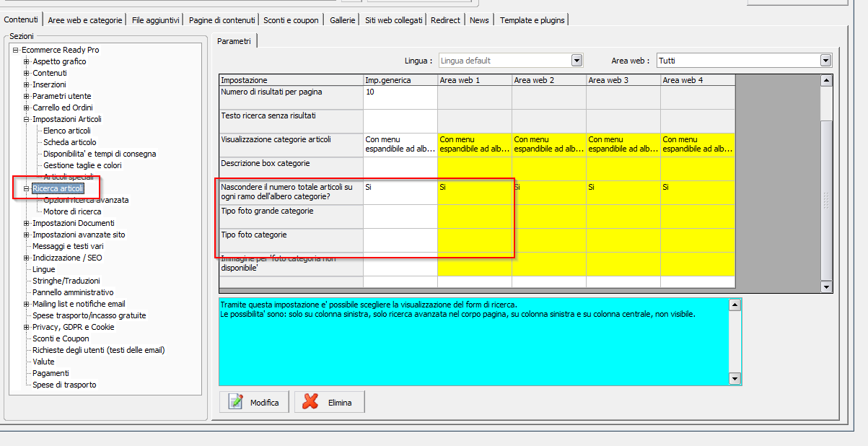Screen dimensions: 868x446
Task: Select Motore di ricerca tree item
Action: pos(72,211)
